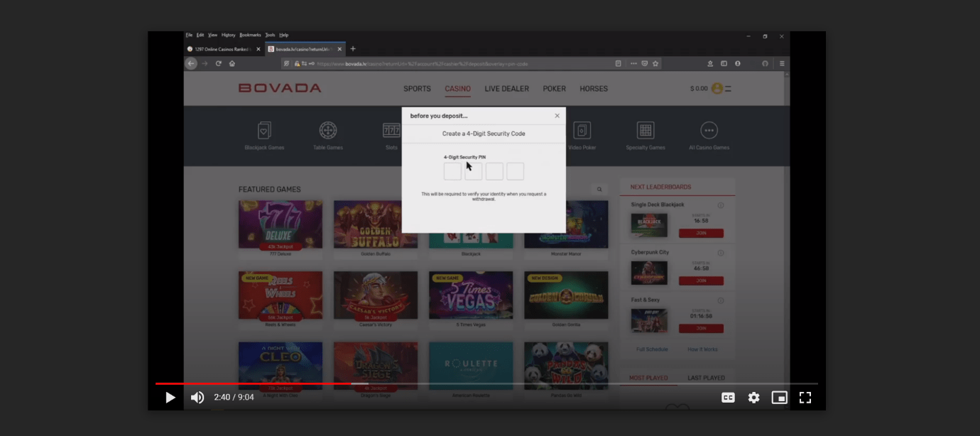
Task: Go to the Firefox home page
Action: (x=232, y=63)
